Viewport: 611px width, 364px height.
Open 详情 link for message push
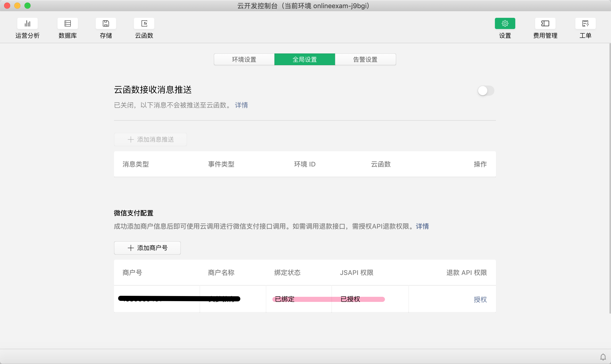coord(241,105)
